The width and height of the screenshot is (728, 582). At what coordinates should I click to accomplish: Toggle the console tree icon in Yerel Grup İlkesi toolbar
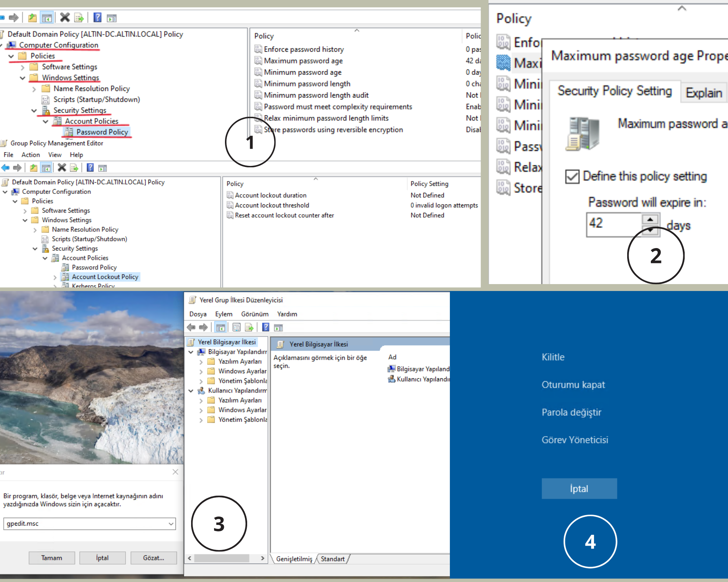click(x=221, y=327)
